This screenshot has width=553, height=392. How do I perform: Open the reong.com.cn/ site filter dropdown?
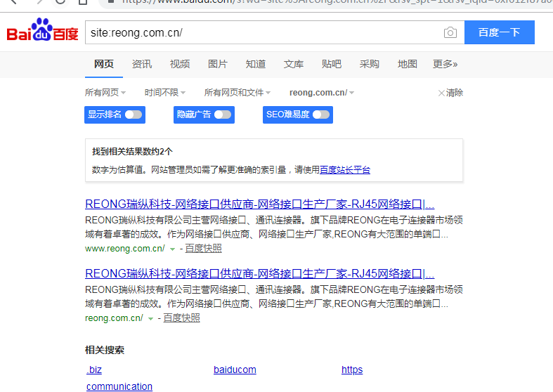(x=322, y=93)
